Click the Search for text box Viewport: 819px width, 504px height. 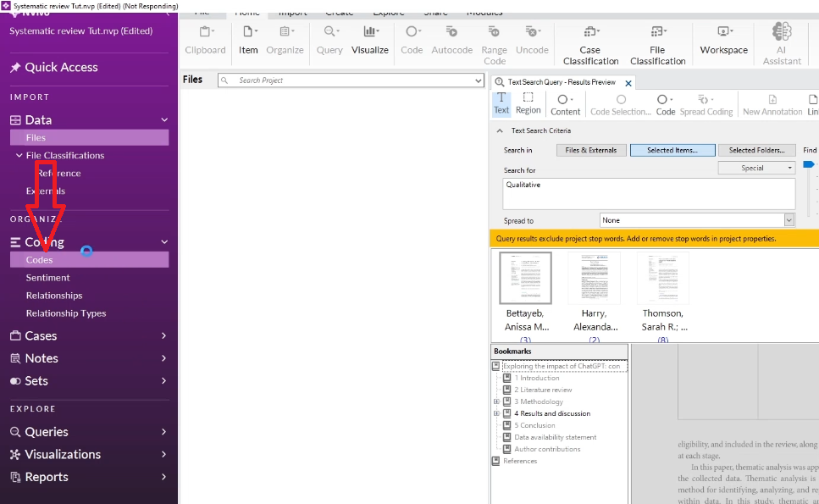point(649,194)
